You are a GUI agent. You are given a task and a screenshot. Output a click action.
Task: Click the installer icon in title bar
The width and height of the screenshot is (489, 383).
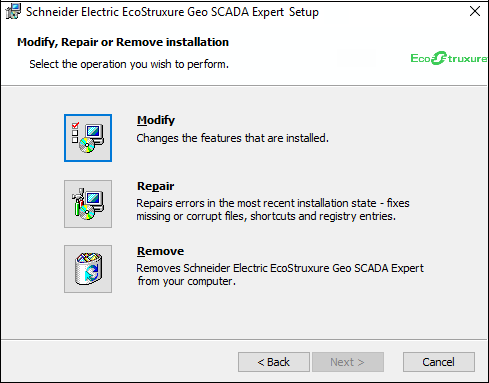pyautogui.click(x=13, y=12)
